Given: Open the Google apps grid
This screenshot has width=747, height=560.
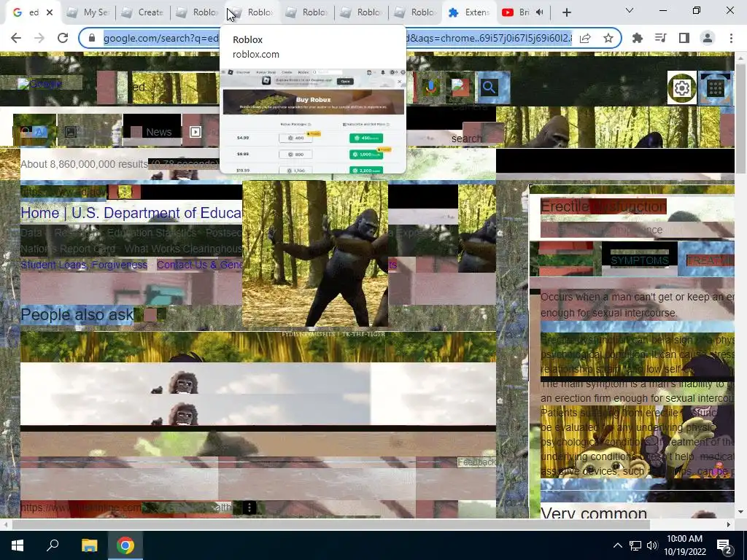Looking at the screenshot, I should 715,88.
